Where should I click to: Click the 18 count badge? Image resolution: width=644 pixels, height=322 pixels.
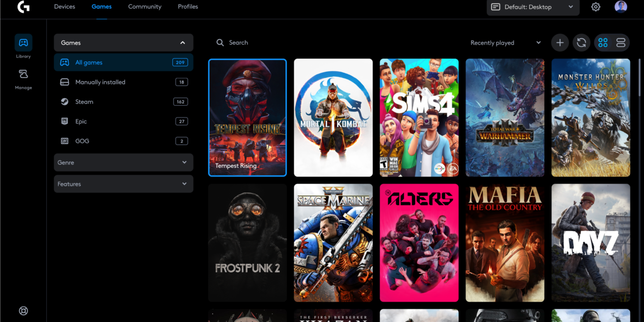[x=181, y=82]
